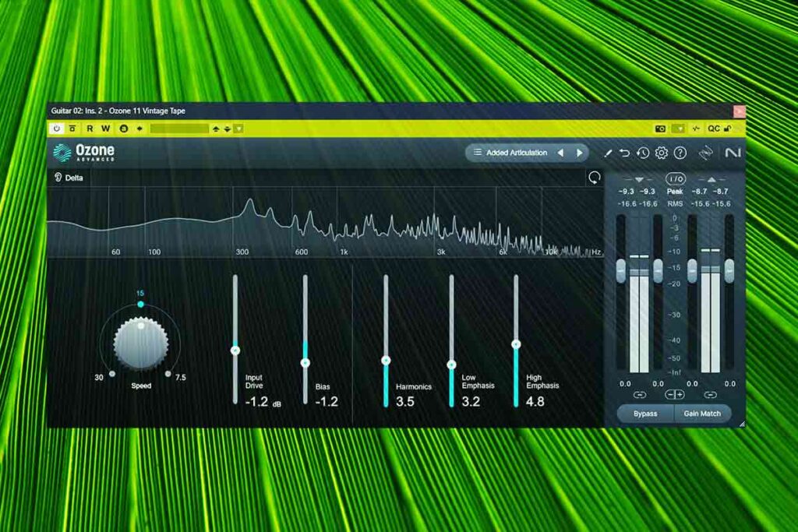Image resolution: width=798 pixels, height=532 pixels.
Task: Click the Bypass button
Action: pyautogui.click(x=645, y=414)
